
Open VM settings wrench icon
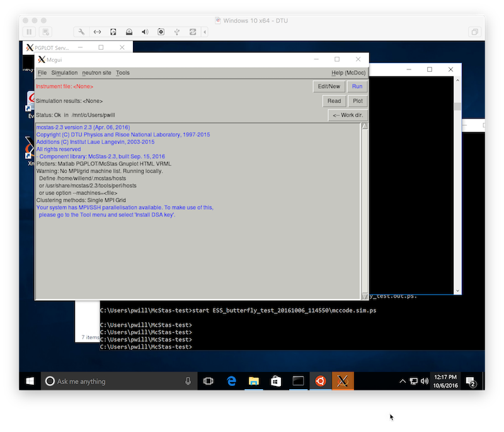81,32
